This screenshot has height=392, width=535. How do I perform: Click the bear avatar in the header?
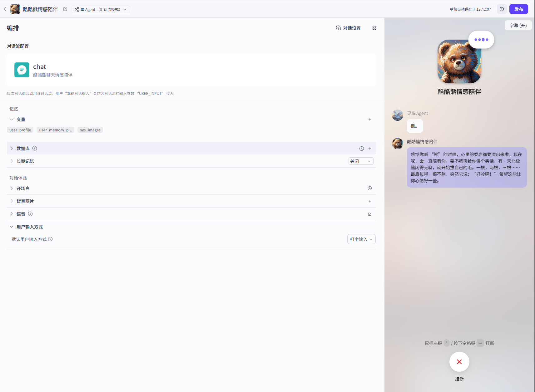(x=15, y=9)
